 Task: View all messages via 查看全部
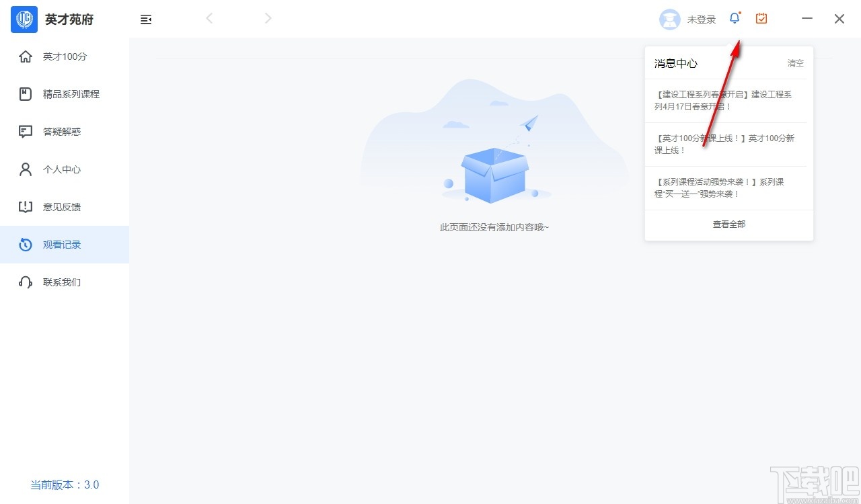click(728, 224)
